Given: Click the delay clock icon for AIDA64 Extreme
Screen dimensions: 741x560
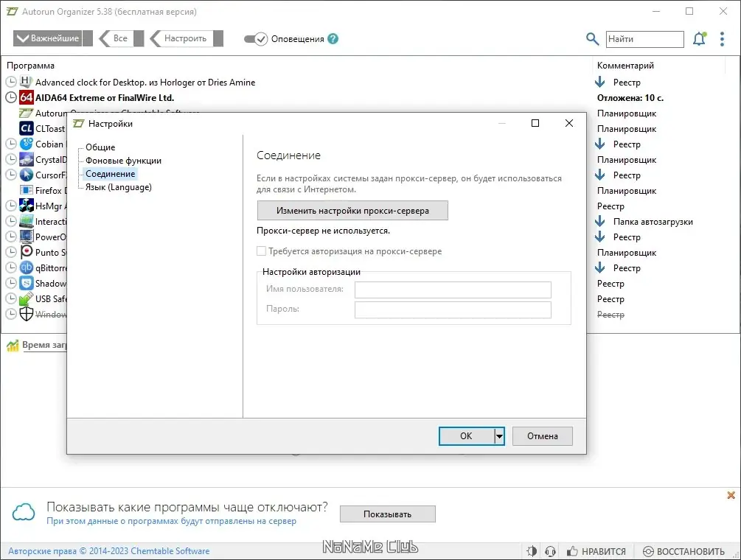Looking at the screenshot, I should [x=11, y=97].
